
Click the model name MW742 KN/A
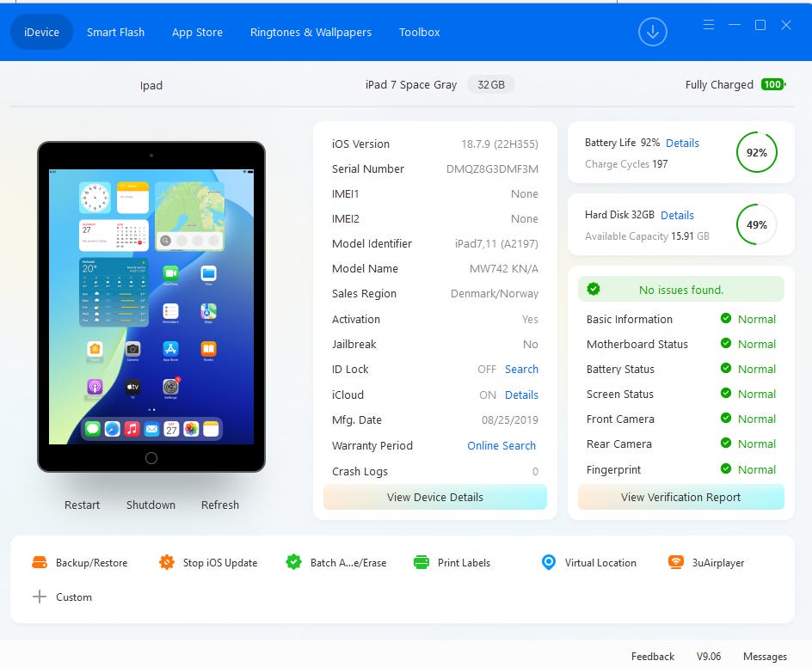(503, 268)
